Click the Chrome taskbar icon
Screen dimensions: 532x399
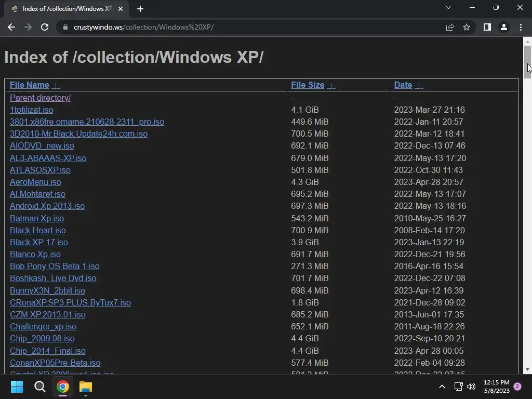(63, 387)
